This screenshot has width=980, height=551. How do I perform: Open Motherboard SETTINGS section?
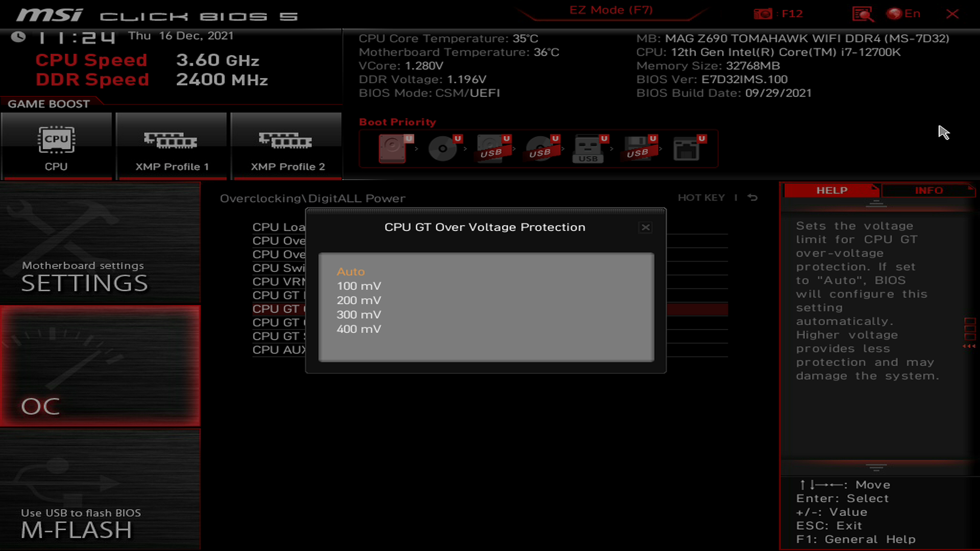(x=101, y=243)
